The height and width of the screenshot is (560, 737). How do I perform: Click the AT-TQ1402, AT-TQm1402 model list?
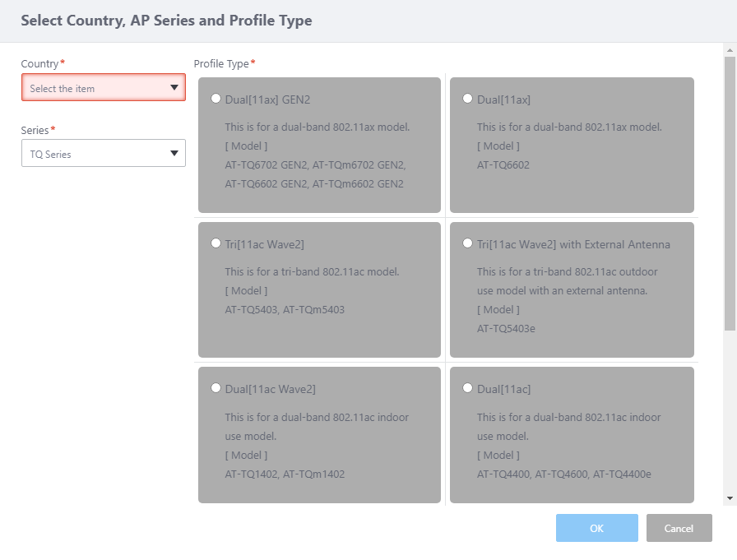pos(285,474)
